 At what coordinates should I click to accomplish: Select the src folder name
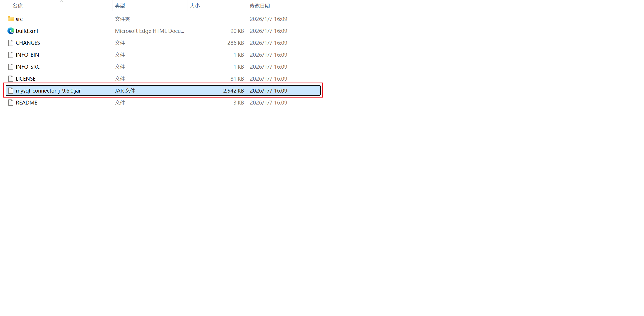(x=19, y=19)
